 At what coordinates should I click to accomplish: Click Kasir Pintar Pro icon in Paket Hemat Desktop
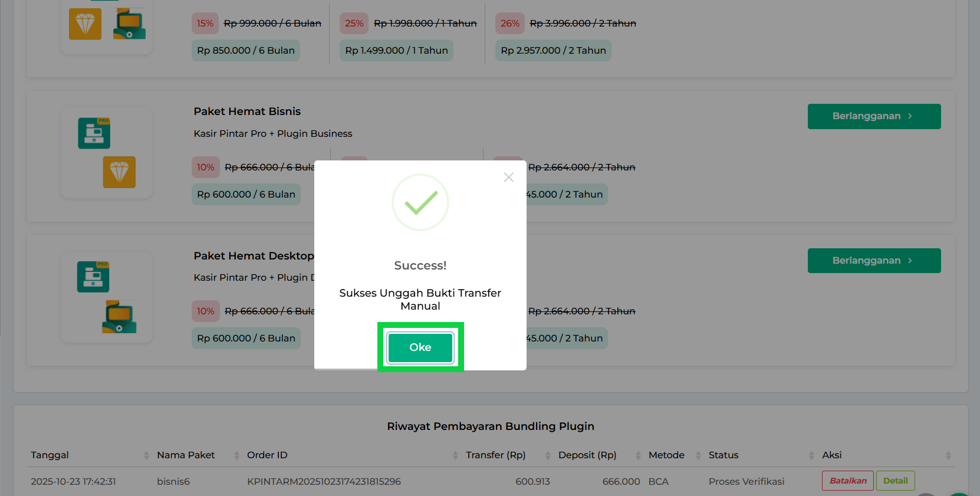click(x=93, y=277)
